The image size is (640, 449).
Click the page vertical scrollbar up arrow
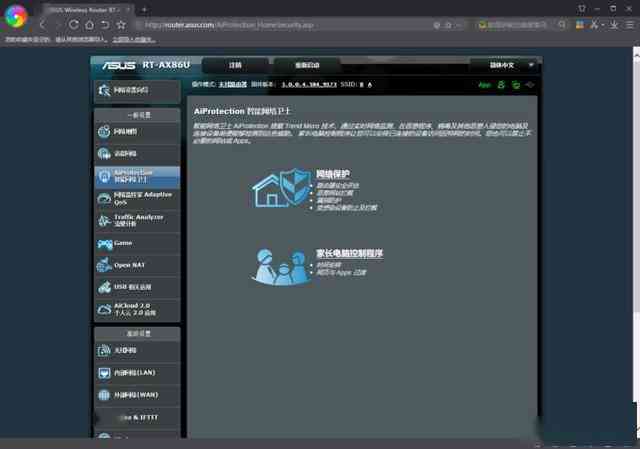point(636,56)
